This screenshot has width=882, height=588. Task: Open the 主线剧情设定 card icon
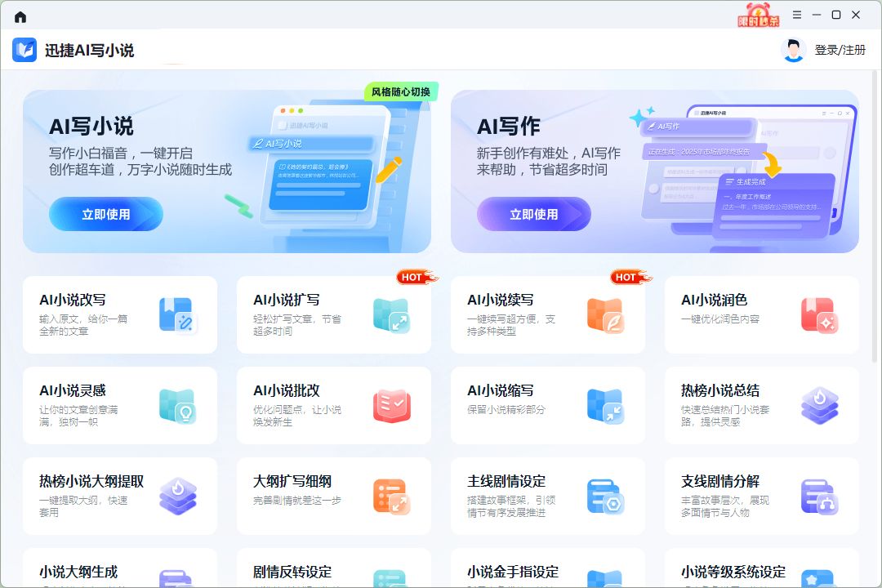(605, 497)
